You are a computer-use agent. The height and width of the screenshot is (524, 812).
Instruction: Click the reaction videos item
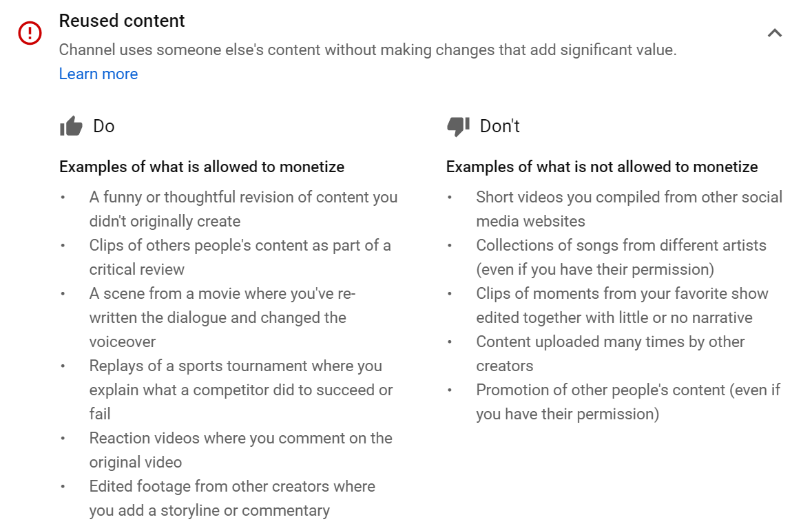pos(241,450)
